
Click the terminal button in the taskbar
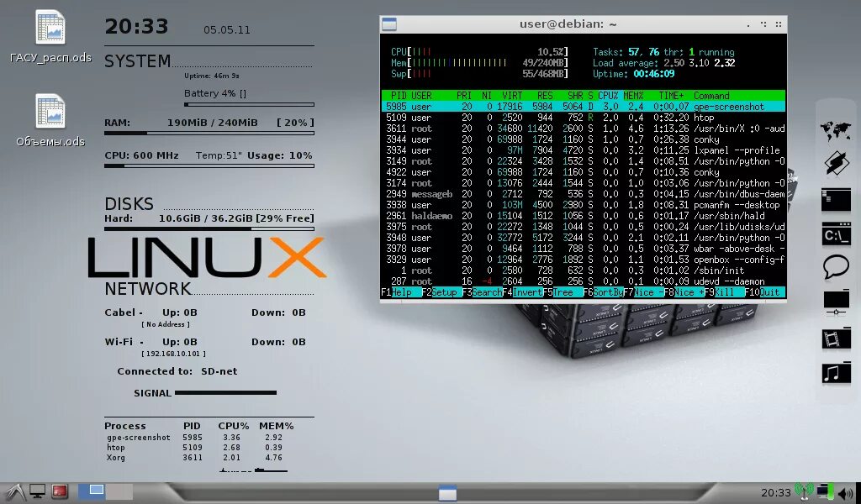447,492
